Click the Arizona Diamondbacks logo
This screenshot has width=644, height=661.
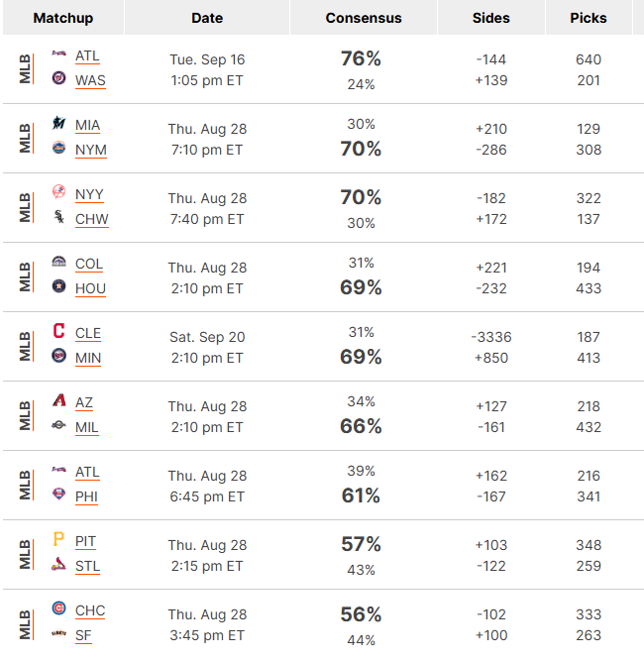click(59, 400)
